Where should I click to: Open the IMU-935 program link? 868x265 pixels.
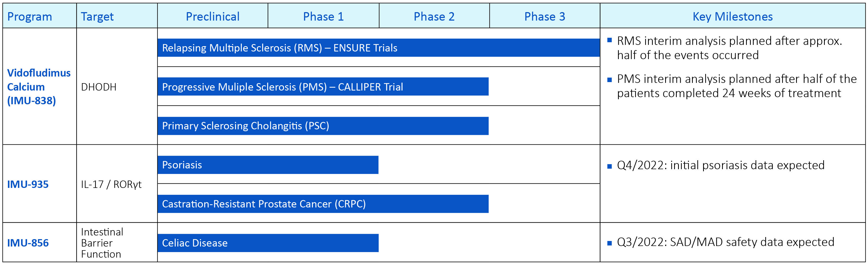click(x=28, y=184)
